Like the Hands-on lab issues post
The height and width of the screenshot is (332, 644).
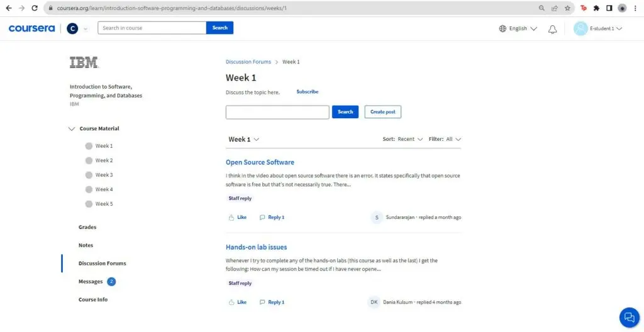(238, 302)
